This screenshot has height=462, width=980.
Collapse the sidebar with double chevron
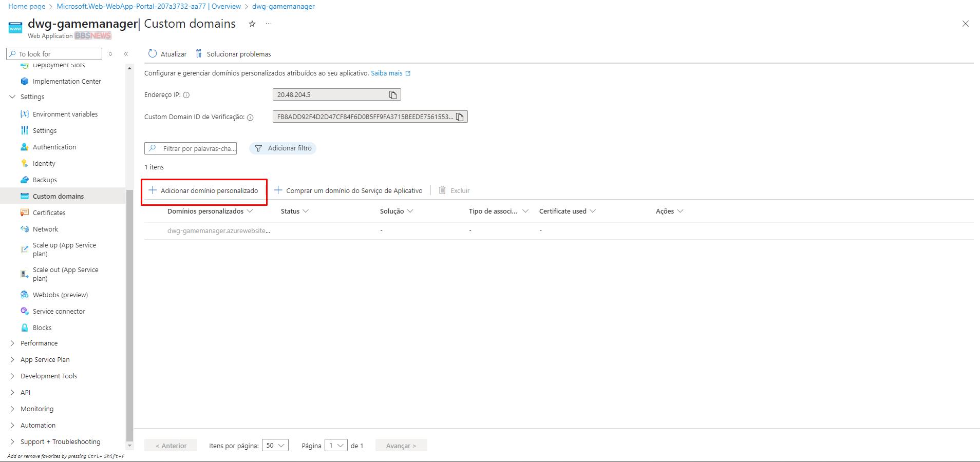126,54
